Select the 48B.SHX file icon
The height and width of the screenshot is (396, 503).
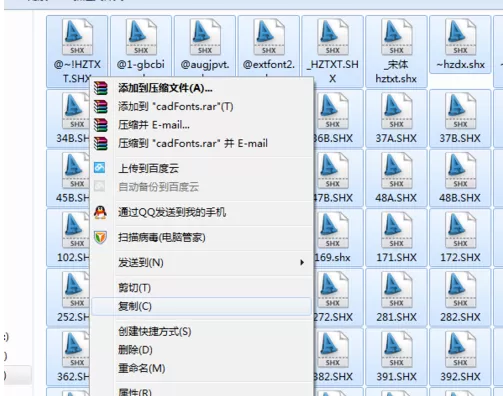click(460, 171)
